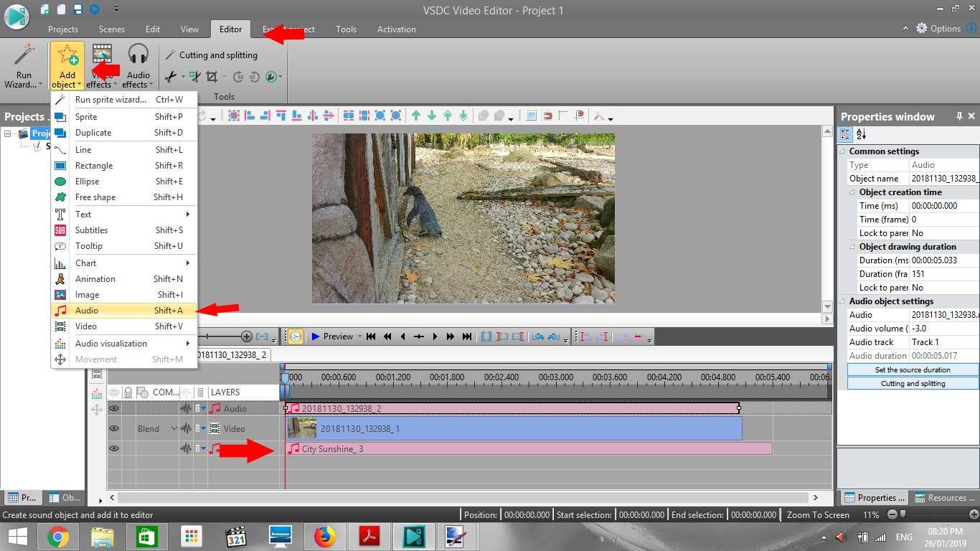Viewport: 980px width, 551px height.
Task: Switch to the Tools ribbon tab
Action: coord(346,29)
